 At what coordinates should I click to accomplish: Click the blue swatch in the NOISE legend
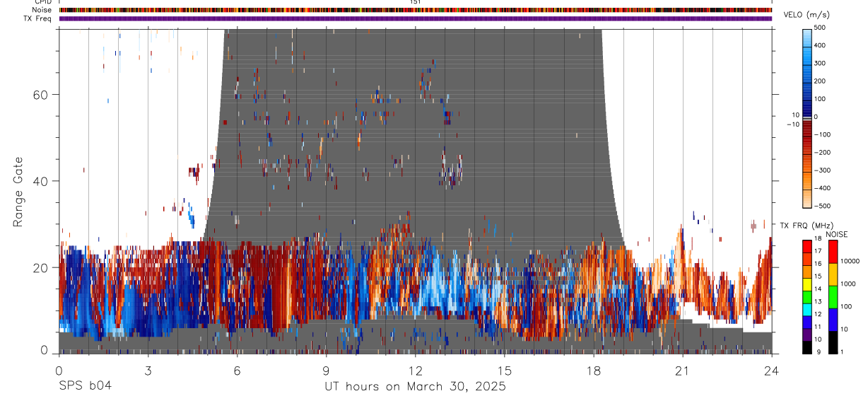832,319
